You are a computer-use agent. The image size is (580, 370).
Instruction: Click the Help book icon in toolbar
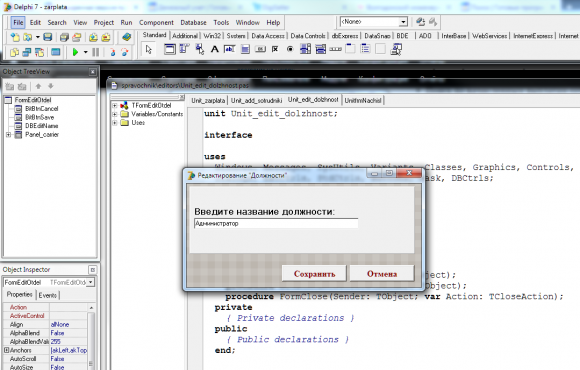click(127, 37)
